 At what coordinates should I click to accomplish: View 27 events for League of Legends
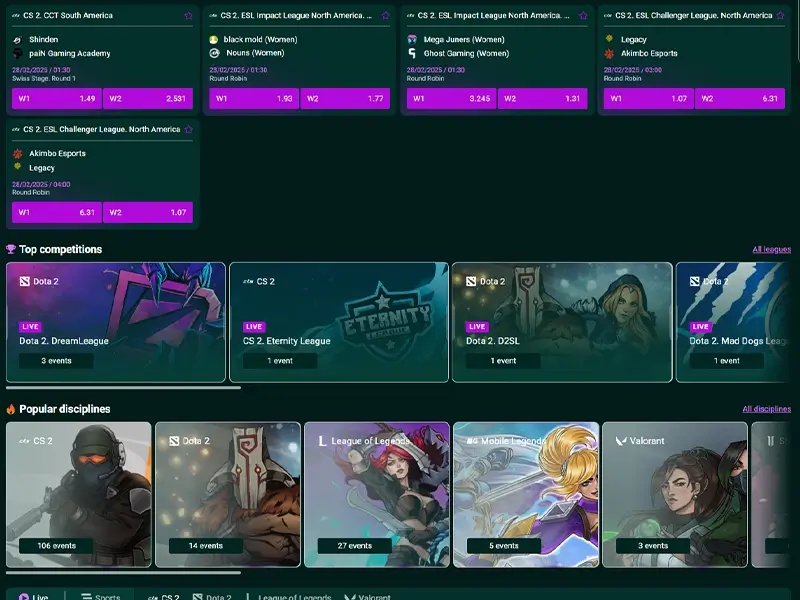coord(355,546)
